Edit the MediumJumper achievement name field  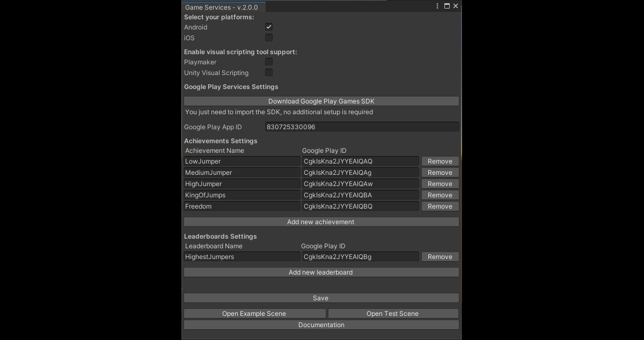[x=242, y=173]
